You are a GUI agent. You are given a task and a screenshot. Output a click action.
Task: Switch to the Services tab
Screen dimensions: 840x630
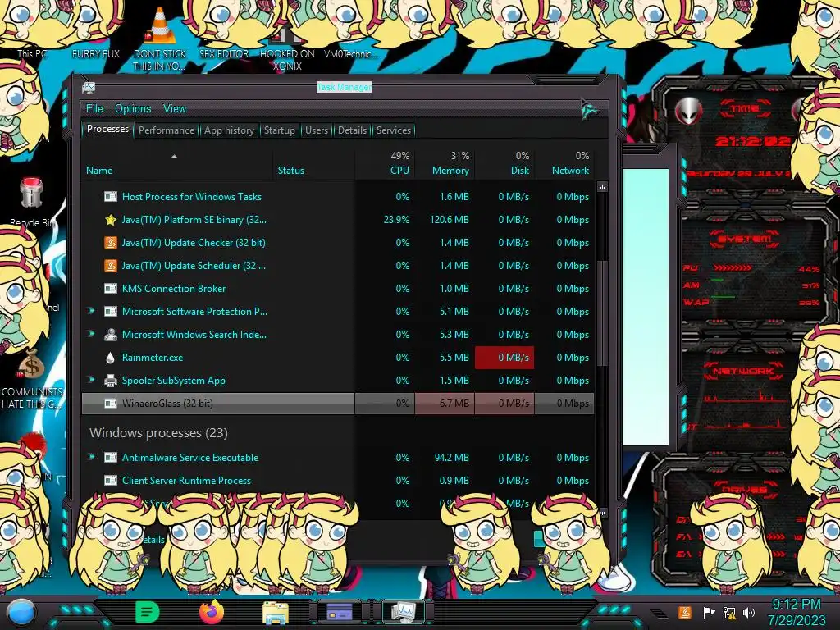tap(393, 130)
